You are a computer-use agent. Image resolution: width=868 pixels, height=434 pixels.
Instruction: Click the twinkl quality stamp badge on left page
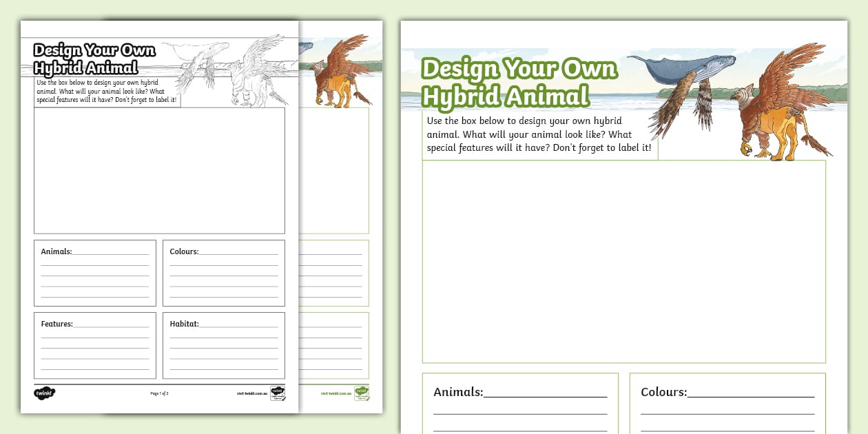(278, 393)
